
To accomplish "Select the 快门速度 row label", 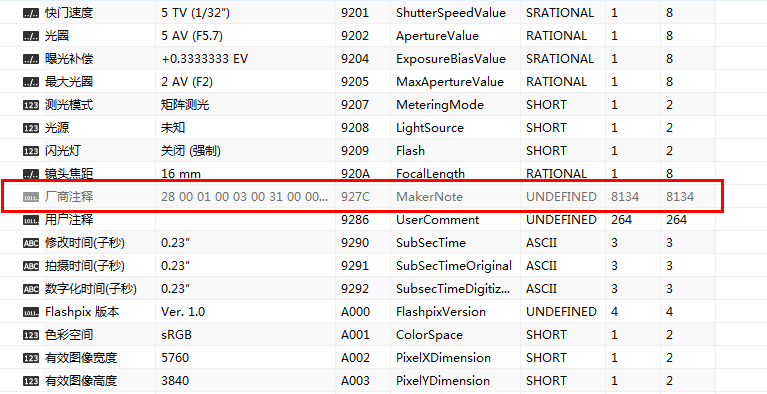I will coord(69,13).
